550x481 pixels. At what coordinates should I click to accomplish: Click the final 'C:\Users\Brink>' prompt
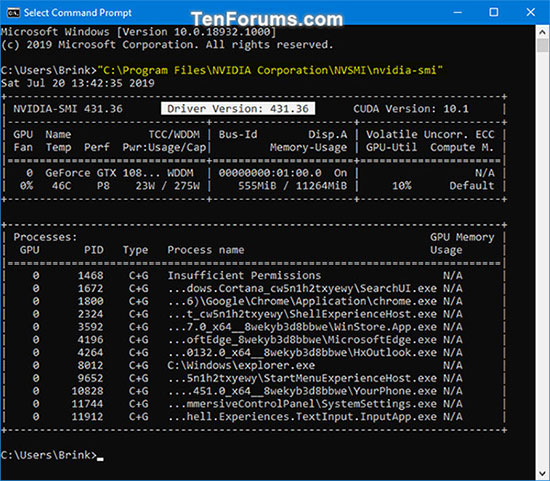coord(49,455)
